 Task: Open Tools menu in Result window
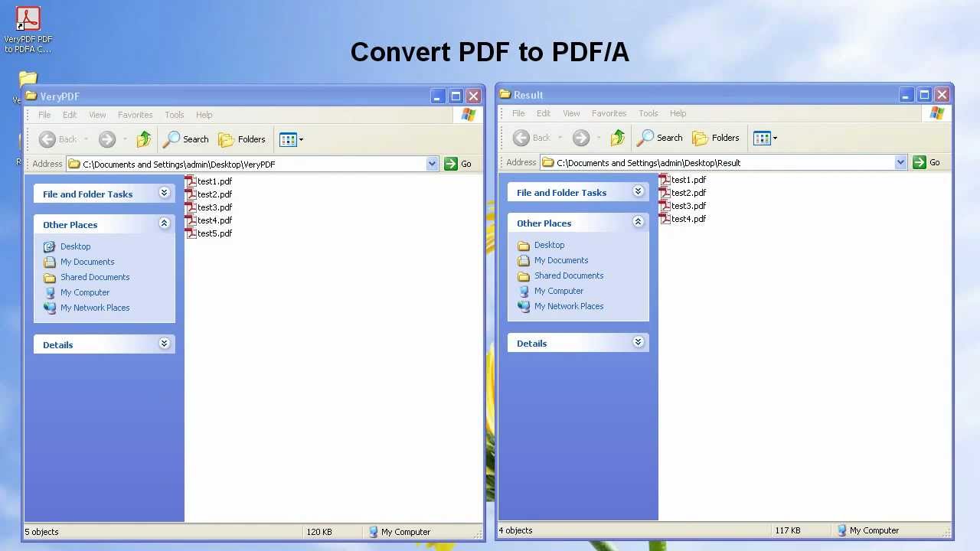(x=648, y=113)
